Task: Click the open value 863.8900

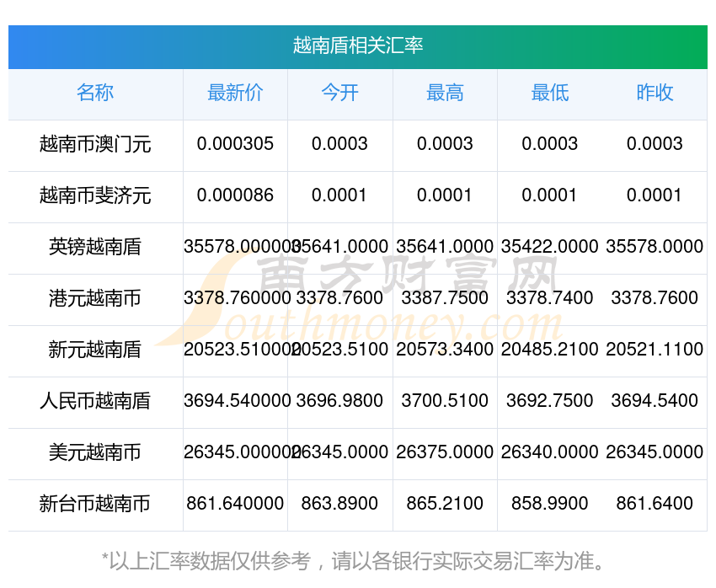Action: 339,504
